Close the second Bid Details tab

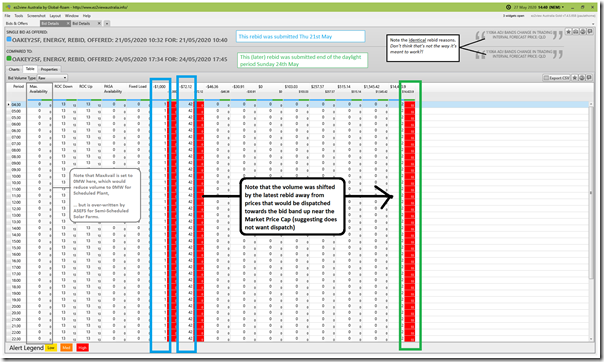pyautogui.click(x=99, y=23)
